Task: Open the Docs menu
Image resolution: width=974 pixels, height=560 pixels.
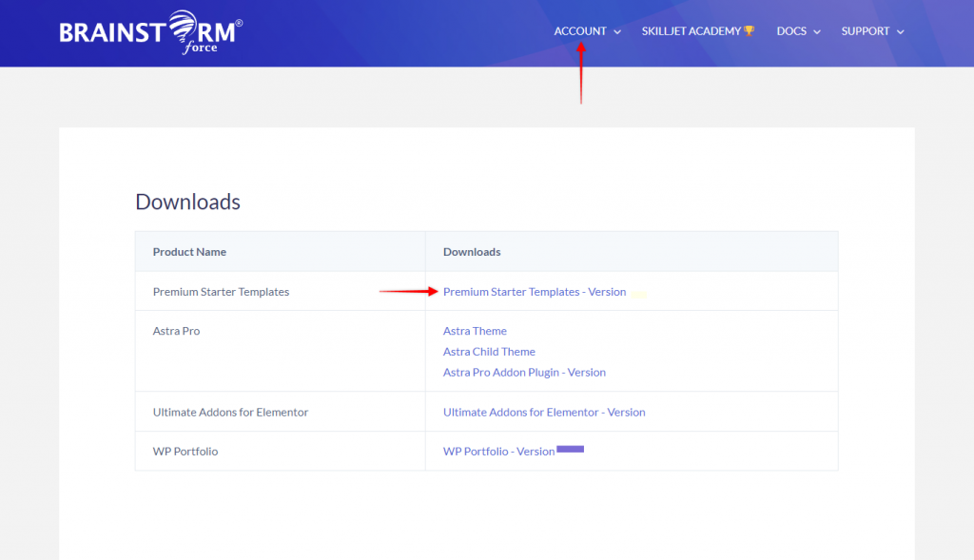Action: 790,30
